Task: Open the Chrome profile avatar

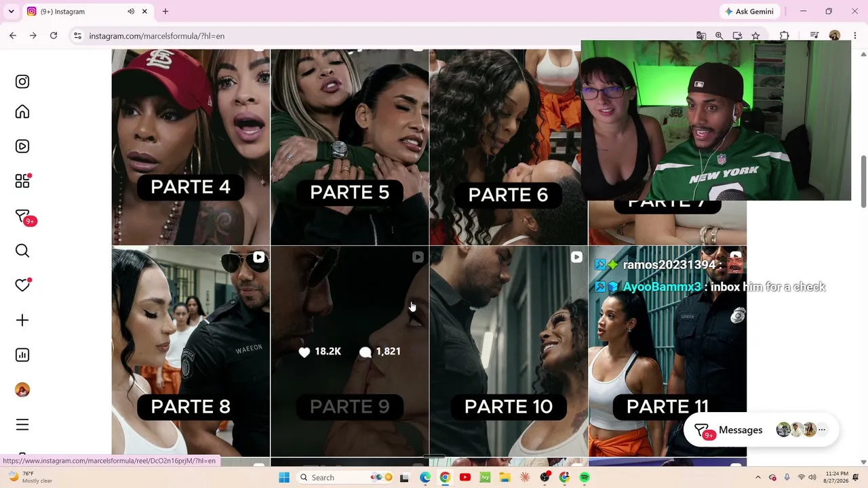Action: pyautogui.click(x=835, y=36)
